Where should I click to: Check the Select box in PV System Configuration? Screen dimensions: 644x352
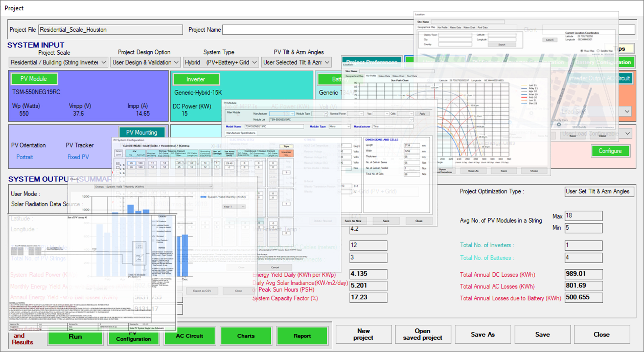[x=118, y=163]
